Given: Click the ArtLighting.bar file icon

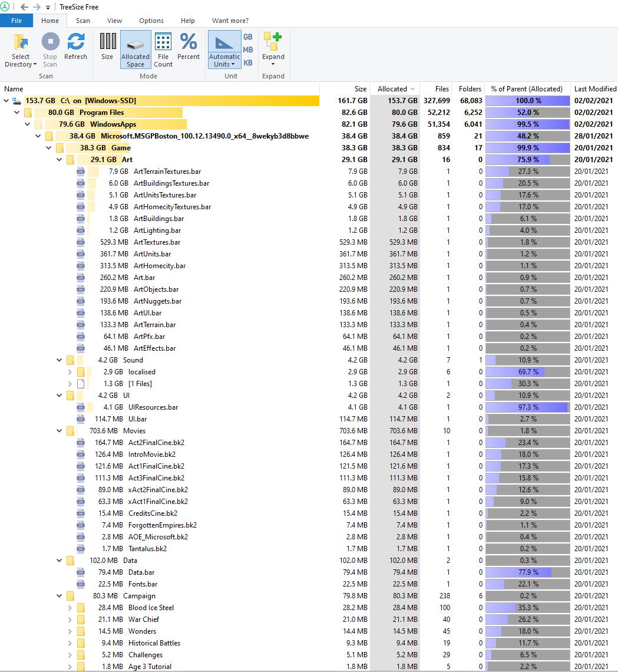Looking at the screenshot, I should (x=81, y=230).
